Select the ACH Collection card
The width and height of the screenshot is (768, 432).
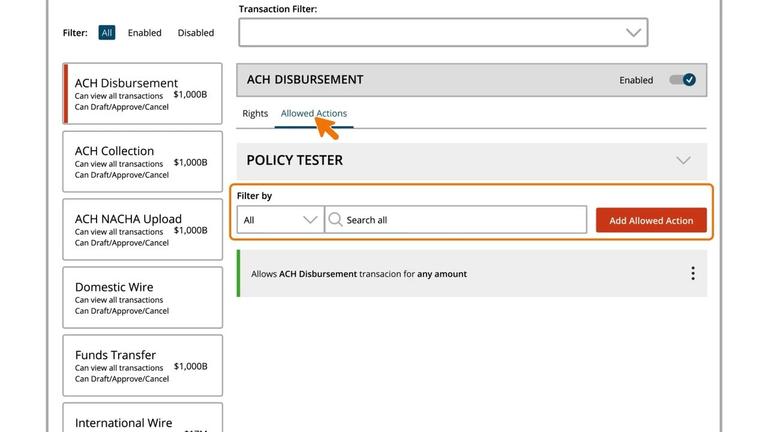pyautogui.click(x=143, y=162)
